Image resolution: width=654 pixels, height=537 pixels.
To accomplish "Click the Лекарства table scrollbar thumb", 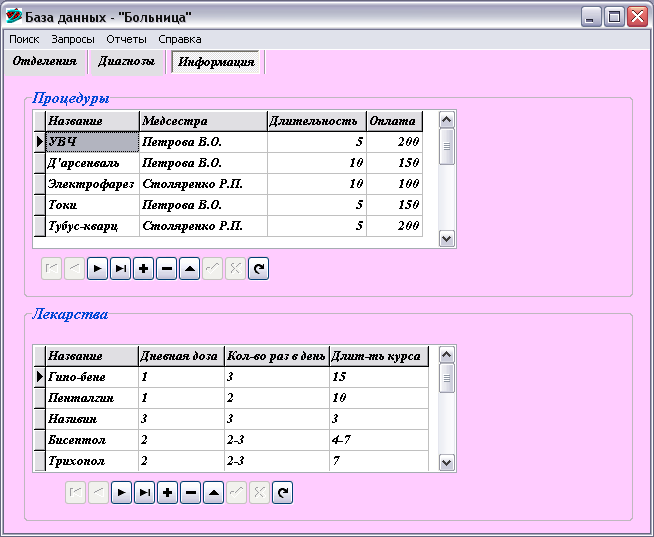I will pos(447,378).
